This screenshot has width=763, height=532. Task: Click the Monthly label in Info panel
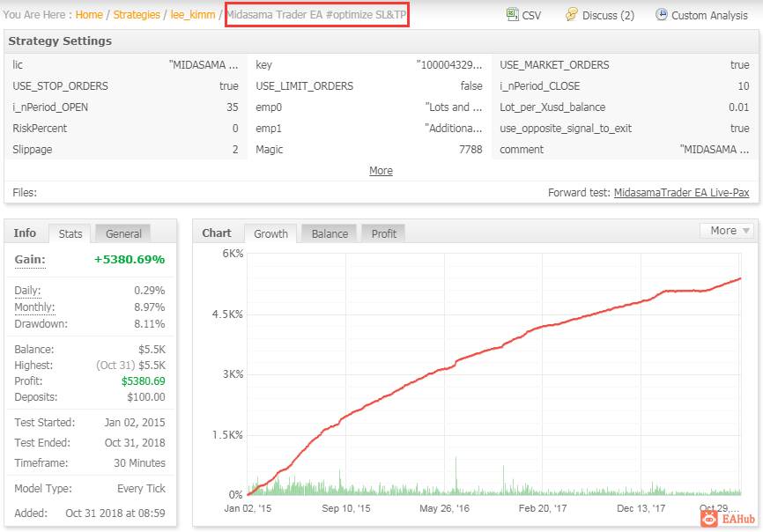(34, 307)
